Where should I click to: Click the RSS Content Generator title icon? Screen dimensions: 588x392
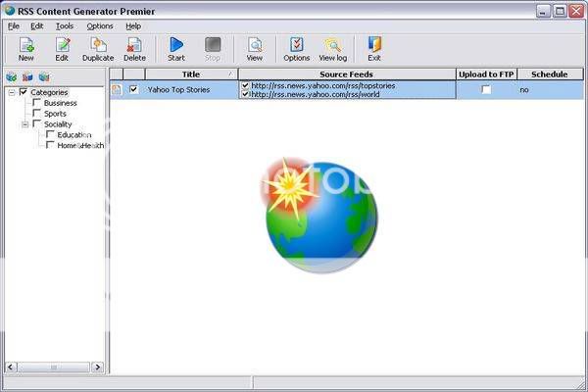pos(9,10)
